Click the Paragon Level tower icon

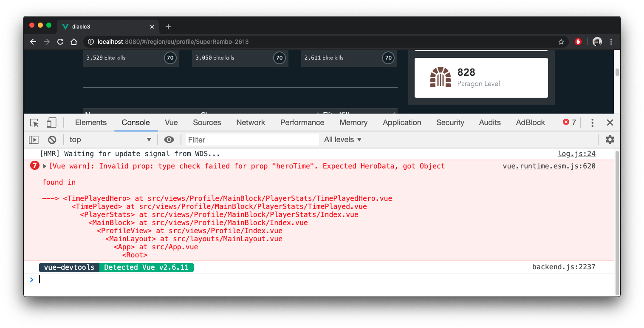(440, 77)
